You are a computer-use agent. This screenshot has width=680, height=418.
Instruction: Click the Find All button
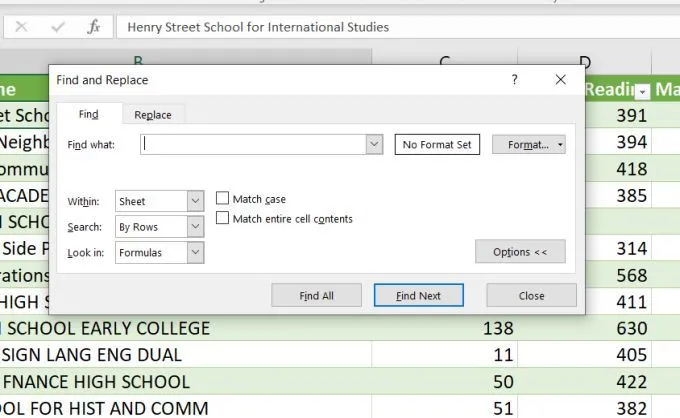coord(316,295)
